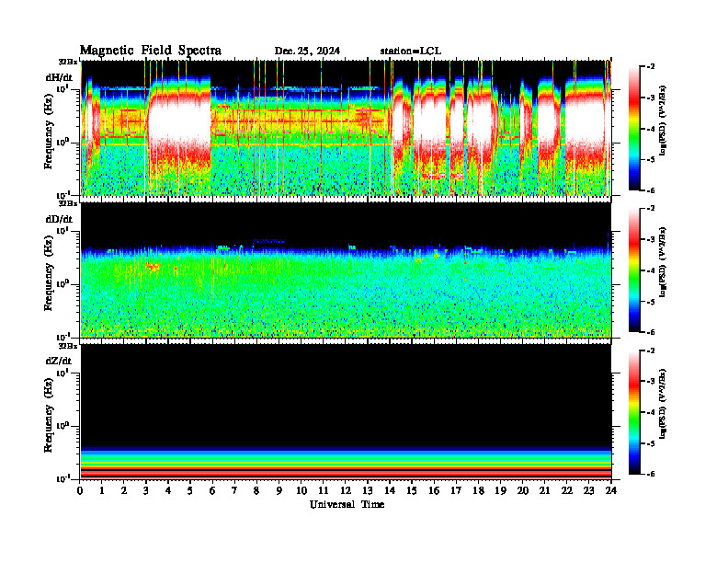Click hour tick label "5" on time axis
Image resolution: width=728 pixels, height=563 pixels.
click(190, 490)
